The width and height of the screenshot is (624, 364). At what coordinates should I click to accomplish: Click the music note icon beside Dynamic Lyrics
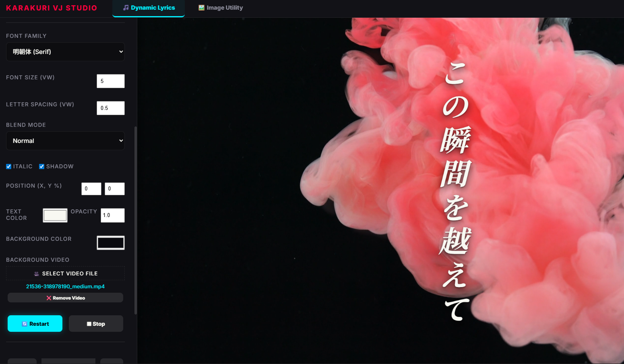[x=126, y=7]
